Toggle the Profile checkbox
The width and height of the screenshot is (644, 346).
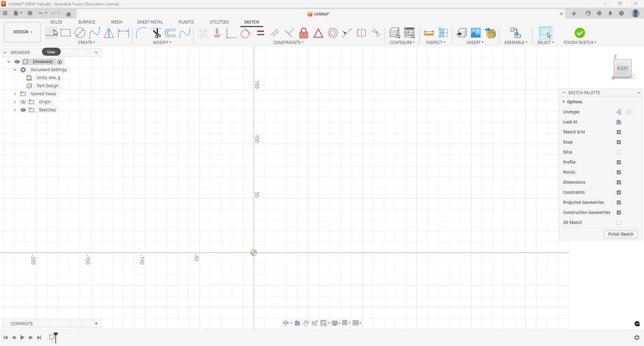pos(619,162)
